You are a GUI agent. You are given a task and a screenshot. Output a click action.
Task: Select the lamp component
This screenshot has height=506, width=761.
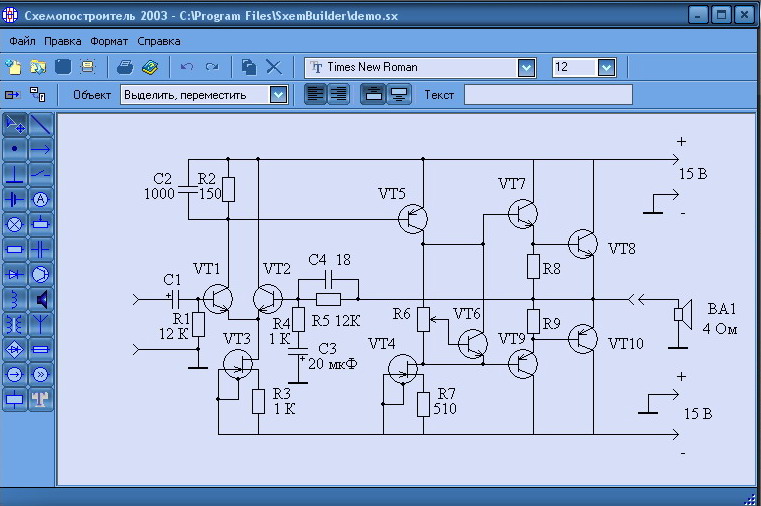(x=15, y=224)
